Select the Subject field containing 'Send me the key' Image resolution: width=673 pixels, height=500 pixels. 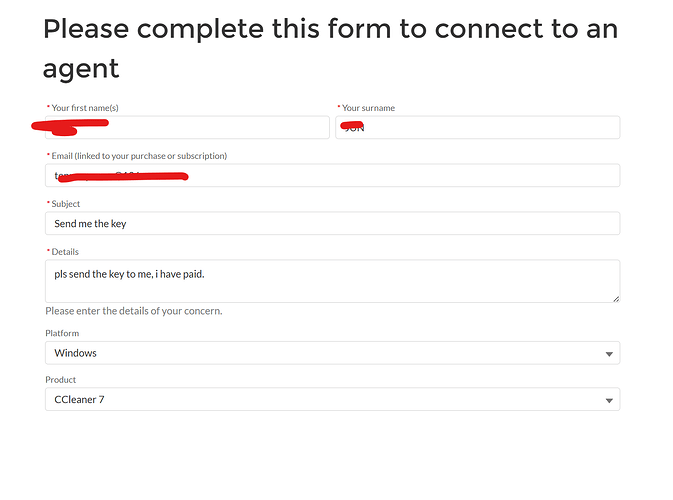coord(332,224)
